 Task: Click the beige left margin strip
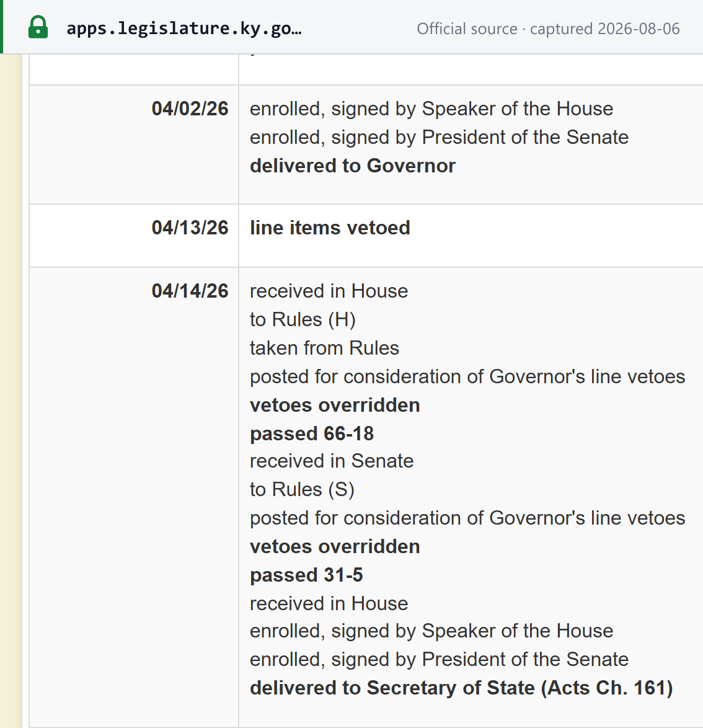pyautogui.click(x=11, y=391)
